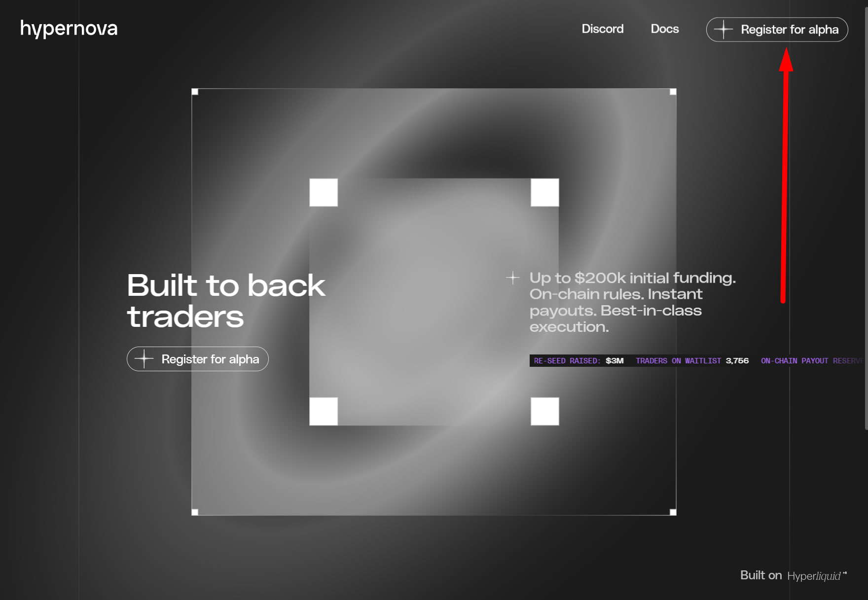The height and width of the screenshot is (600, 868).
Task: Click the Hyperliquid logo in footer
Action: pyautogui.click(x=817, y=575)
